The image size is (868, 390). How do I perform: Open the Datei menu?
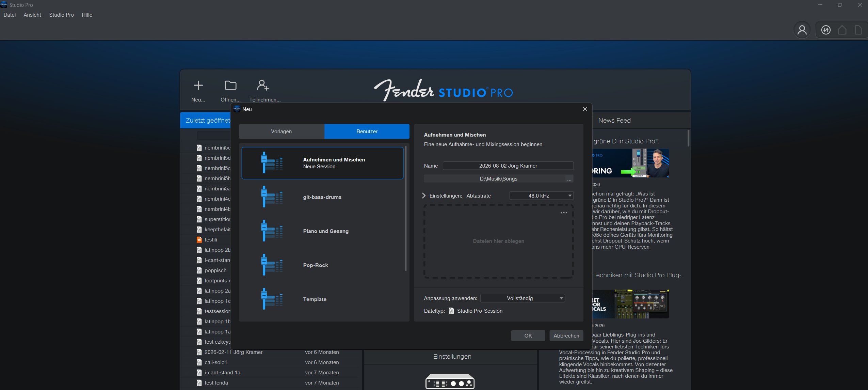click(10, 15)
